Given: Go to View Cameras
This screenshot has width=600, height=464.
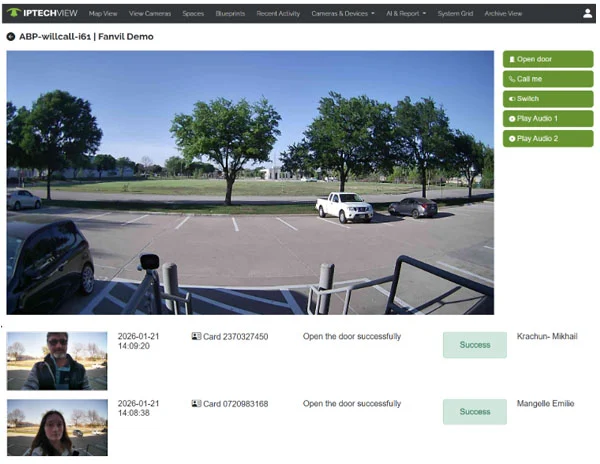Looking at the screenshot, I should pos(149,14).
